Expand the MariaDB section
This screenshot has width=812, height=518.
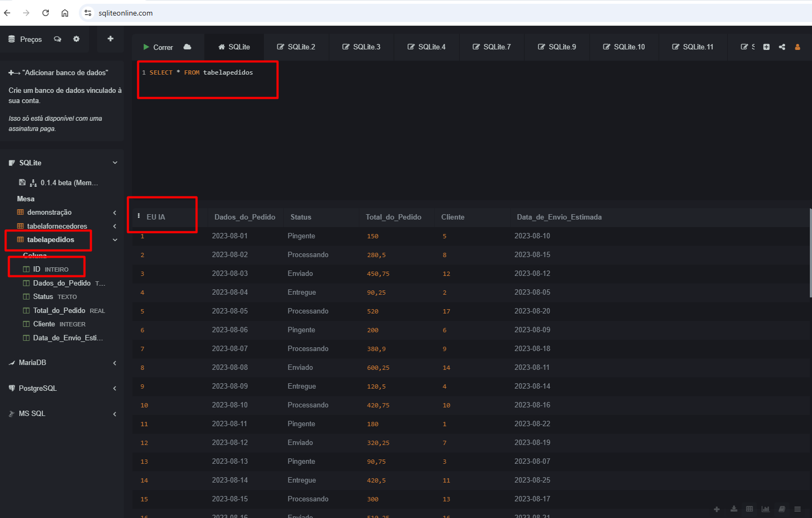coord(115,363)
